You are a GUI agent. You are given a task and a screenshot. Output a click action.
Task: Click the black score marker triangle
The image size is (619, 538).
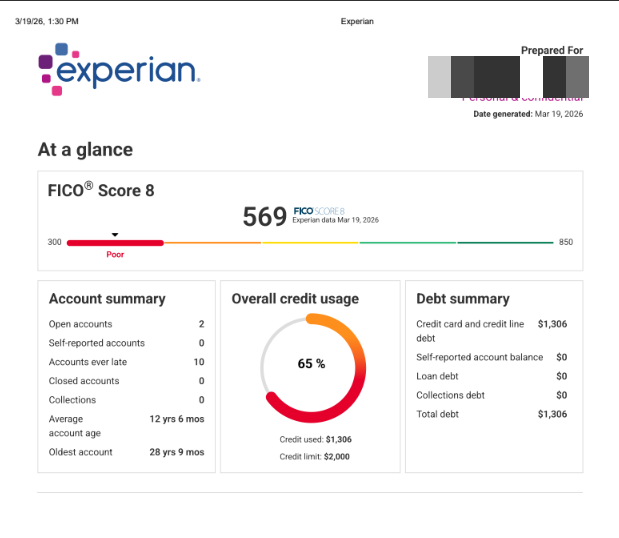click(115, 234)
